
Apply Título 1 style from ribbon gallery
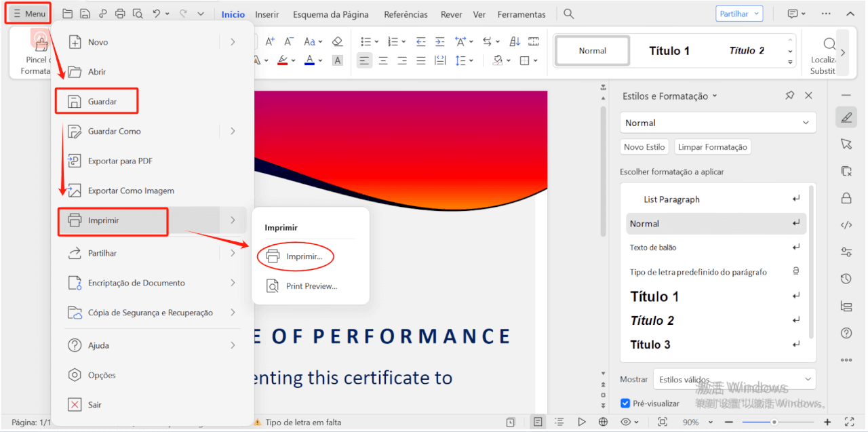pos(669,51)
